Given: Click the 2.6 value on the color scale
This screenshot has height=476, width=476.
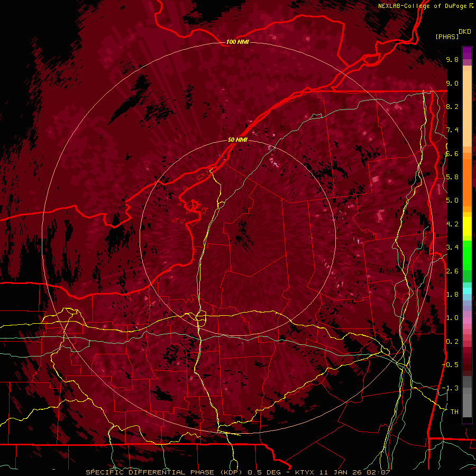Looking at the screenshot, I should 452,271.
